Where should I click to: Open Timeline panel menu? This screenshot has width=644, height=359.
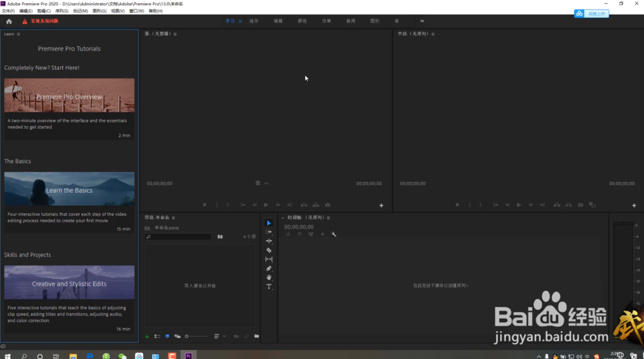pyautogui.click(x=328, y=218)
